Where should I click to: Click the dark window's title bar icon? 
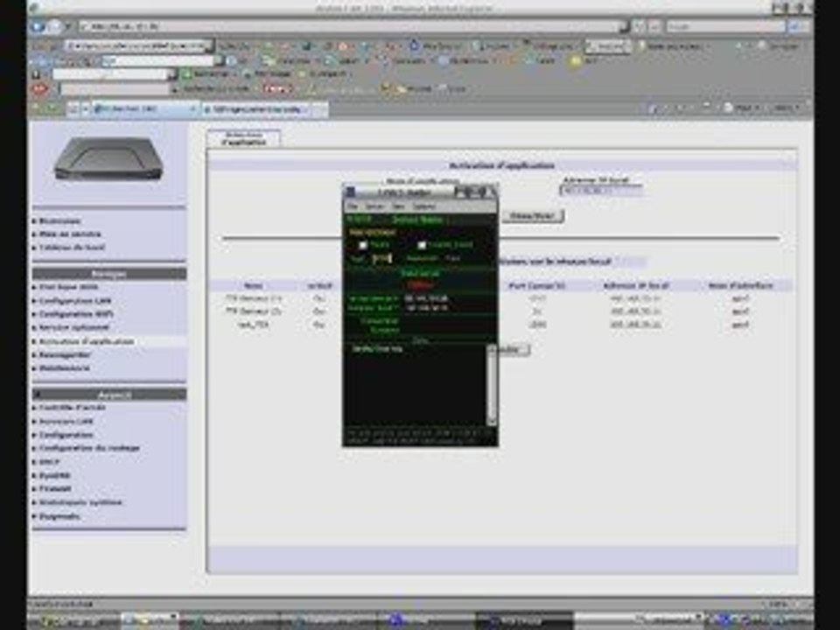[x=350, y=192]
